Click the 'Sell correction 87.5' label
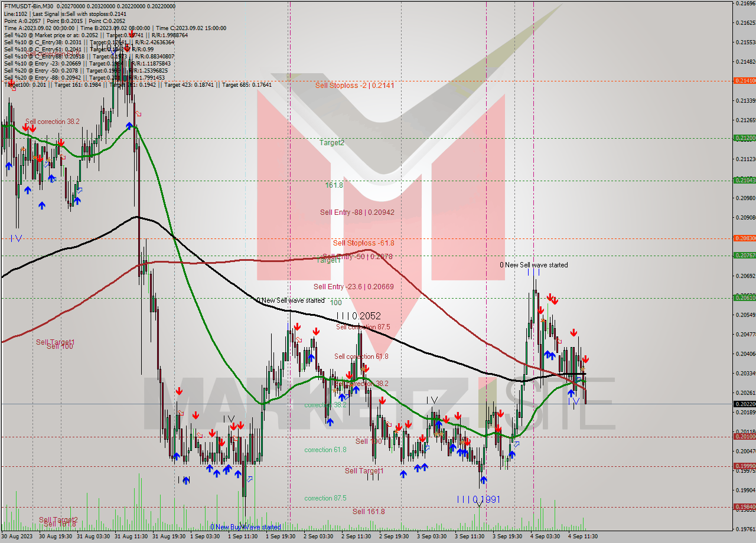This screenshot has height=543, width=756. pos(363,327)
